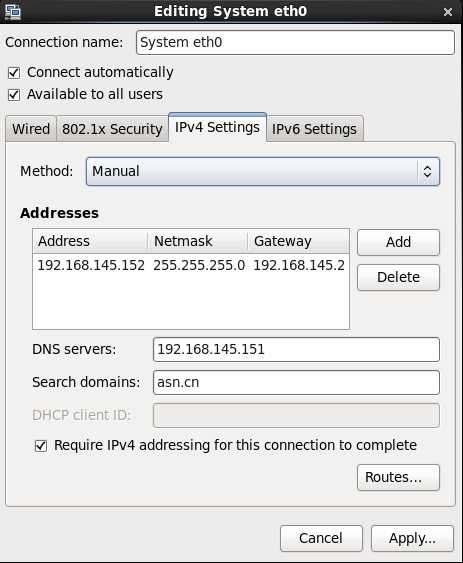463x563 pixels.
Task: Open the 802.1x Security tab
Action: tap(112, 129)
